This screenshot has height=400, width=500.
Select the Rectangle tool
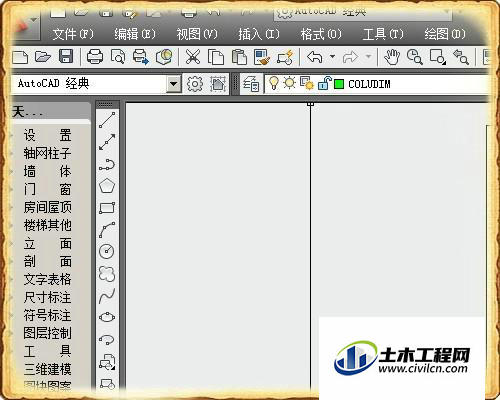tap(107, 208)
